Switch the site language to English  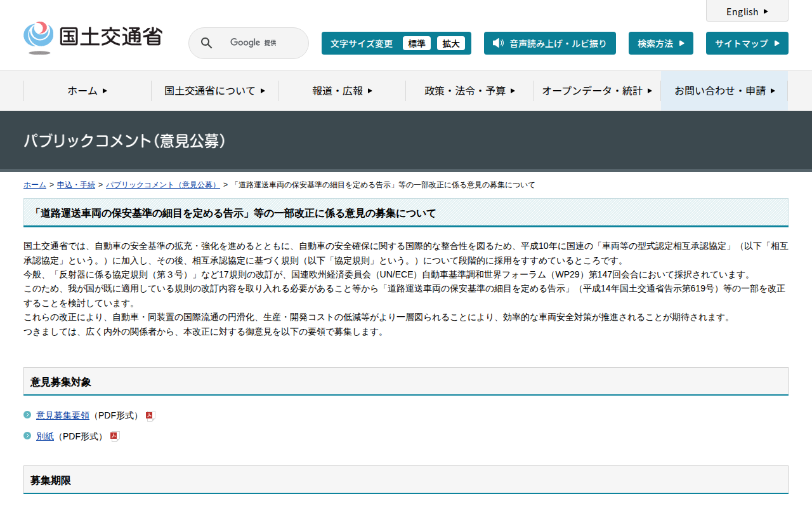[747, 11]
